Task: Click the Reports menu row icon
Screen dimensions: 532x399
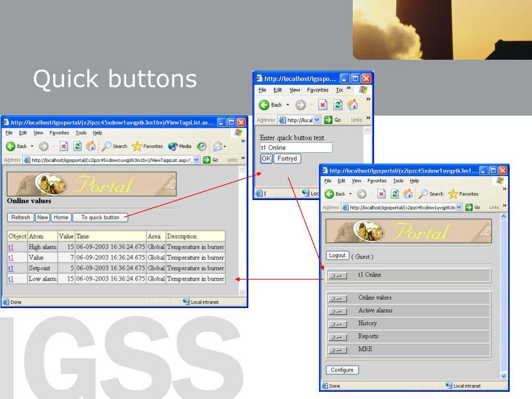Action: pyautogui.click(x=338, y=337)
